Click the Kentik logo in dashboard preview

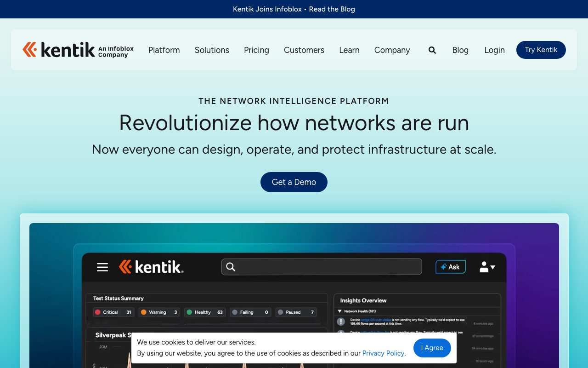151,267
